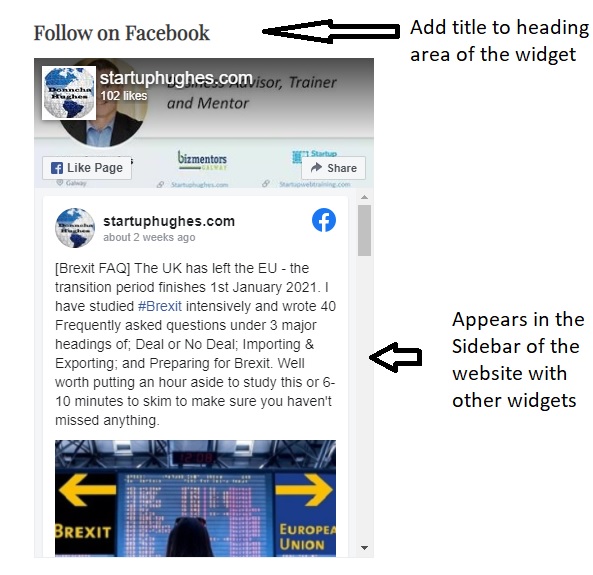Image resolution: width=593 pixels, height=575 pixels.
Task: Click the Facebook logo on the post
Action: coord(324,220)
